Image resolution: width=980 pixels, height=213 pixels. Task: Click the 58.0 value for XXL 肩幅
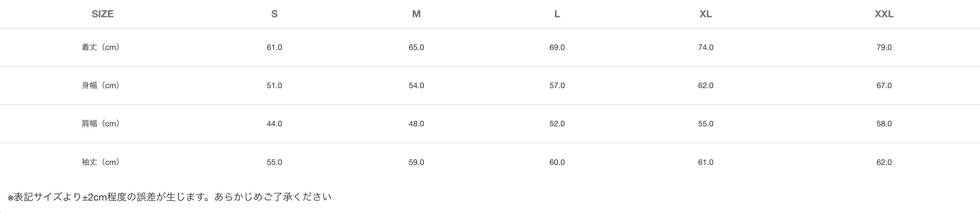[x=884, y=124]
